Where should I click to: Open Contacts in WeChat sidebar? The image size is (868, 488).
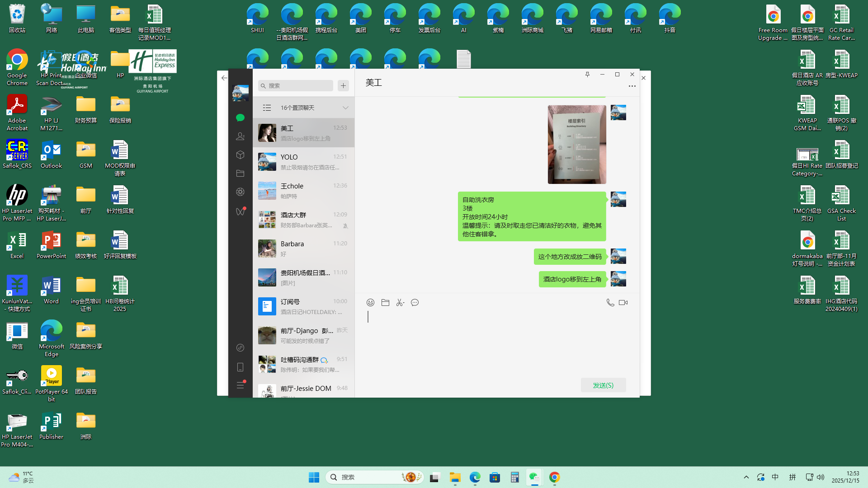pos(240,136)
